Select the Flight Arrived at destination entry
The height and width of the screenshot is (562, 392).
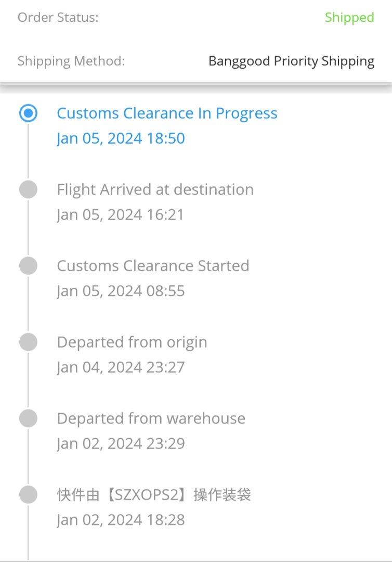point(155,189)
